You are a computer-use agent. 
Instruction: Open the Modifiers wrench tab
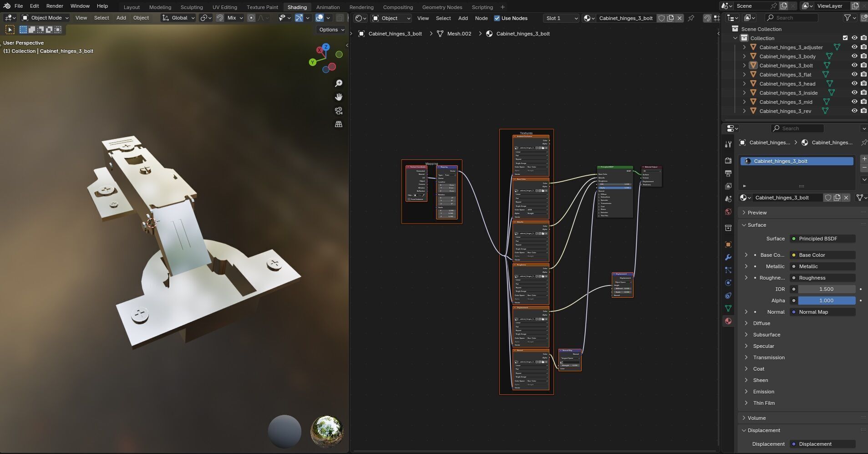pos(728,257)
